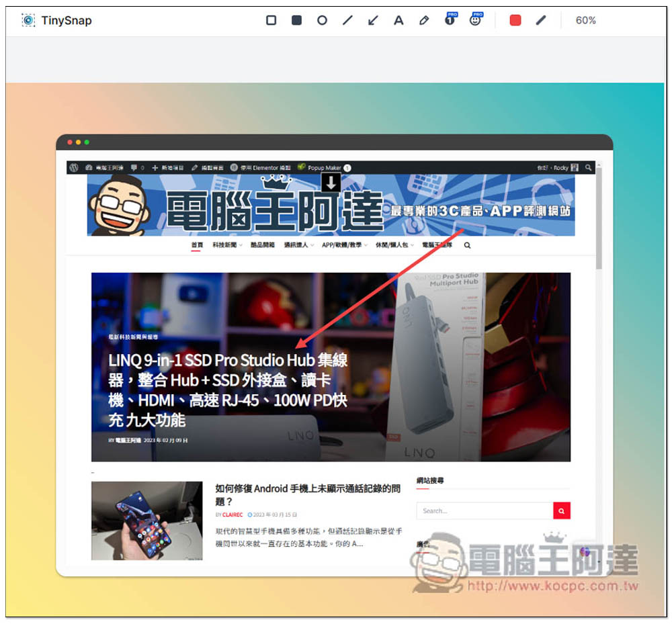This screenshot has width=672, height=624.
Task: Click the Search... input field
Action: tap(485, 510)
